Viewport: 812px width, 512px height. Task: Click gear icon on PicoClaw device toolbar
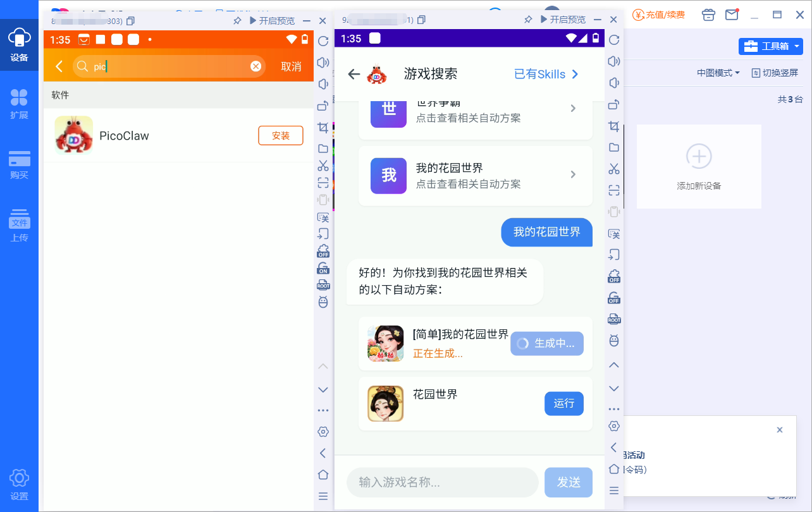323,432
